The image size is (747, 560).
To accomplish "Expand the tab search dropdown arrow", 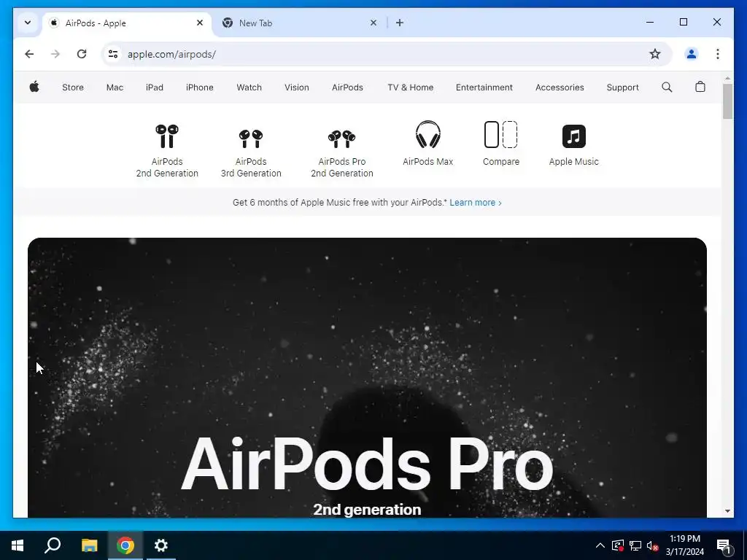I will pyautogui.click(x=28, y=23).
